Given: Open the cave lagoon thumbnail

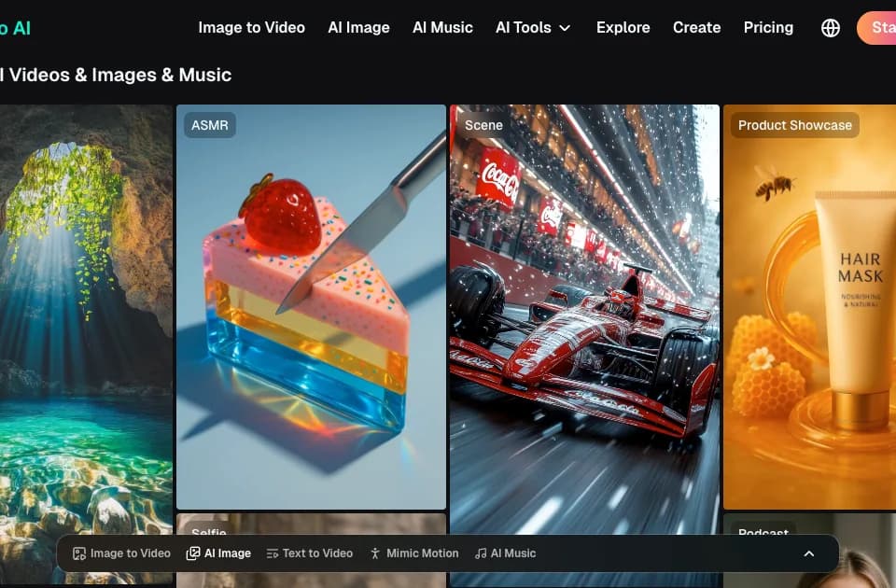Looking at the screenshot, I should (x=86, y=344).
